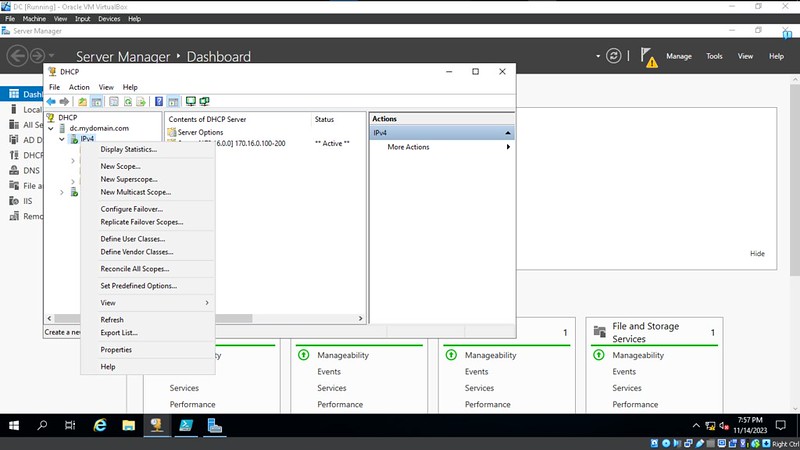This screenshot has height=450, width=800.
Task: Show hidden tray icons chevron
Action: tap(696, 426)
